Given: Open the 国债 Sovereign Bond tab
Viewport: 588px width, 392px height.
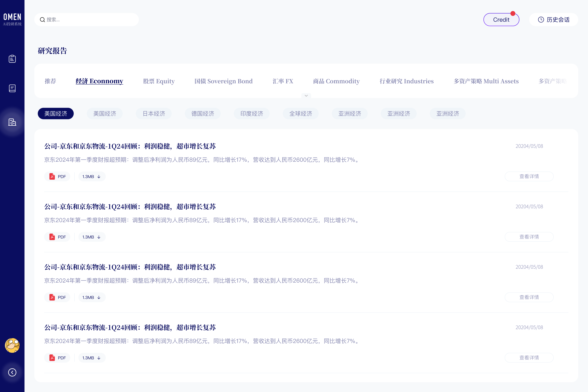Looking at the screenshot, I should point(223,81).
